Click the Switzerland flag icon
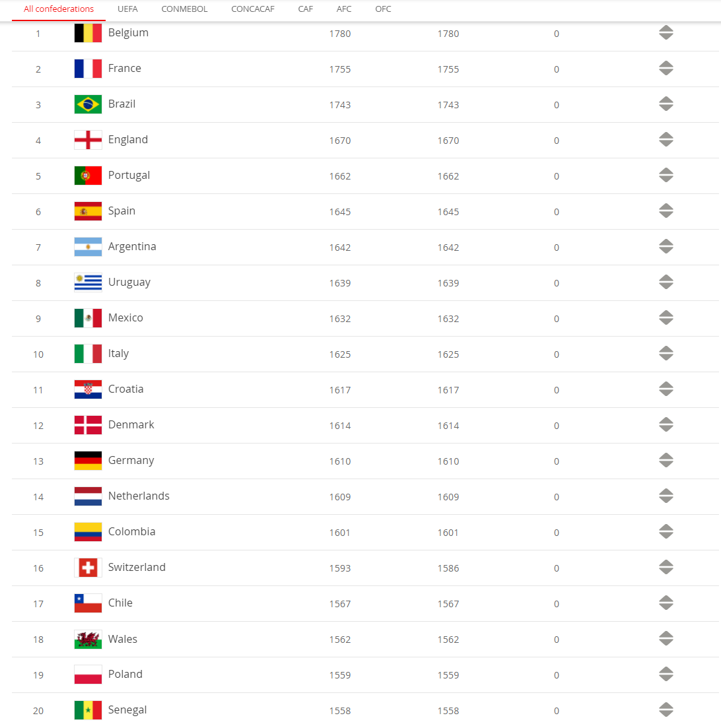Viewport: 721px width, 728px height. [88, 568]
